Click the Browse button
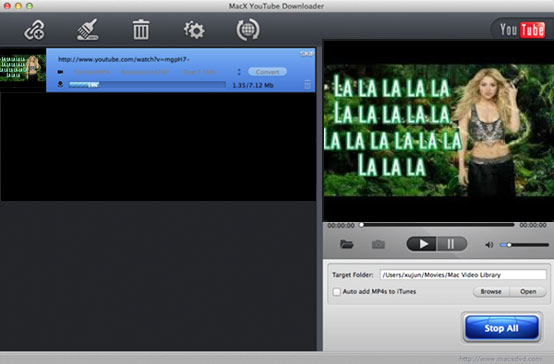 point(491,292)
